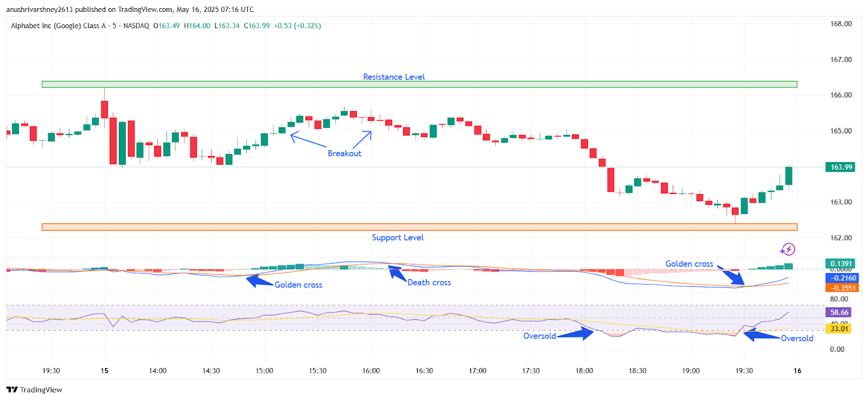Click the 0.00 RSI axis label
The width and height of the screenshot is (868, 400).
click(837, 349)
